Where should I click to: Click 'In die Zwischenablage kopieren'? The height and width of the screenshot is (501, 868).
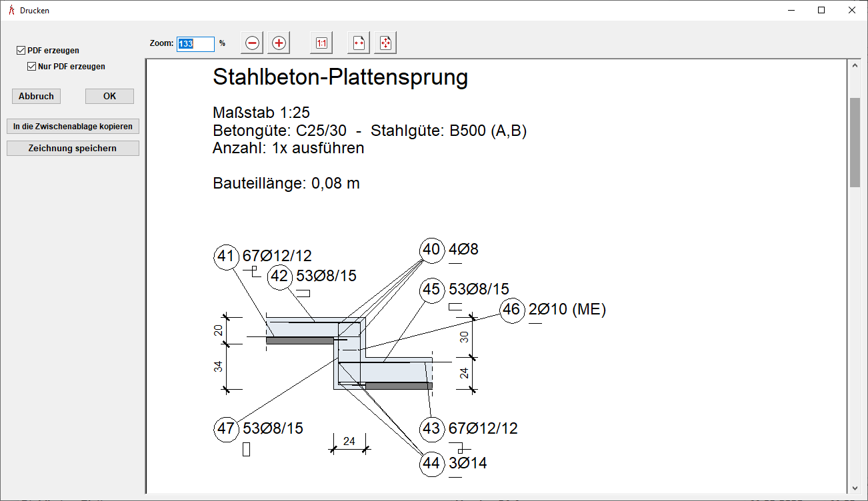click(73, 127)
